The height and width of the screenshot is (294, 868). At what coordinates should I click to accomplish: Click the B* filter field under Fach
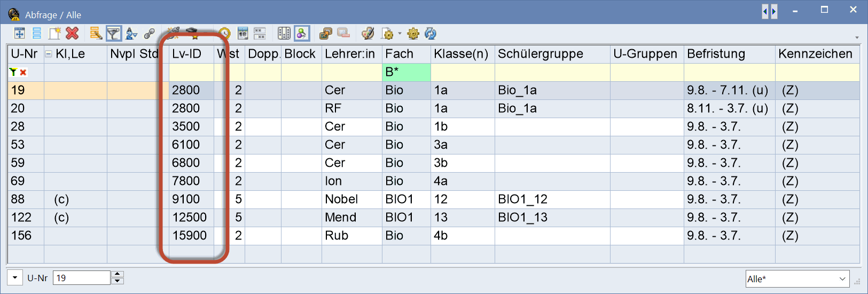click(x=406, y=72)
